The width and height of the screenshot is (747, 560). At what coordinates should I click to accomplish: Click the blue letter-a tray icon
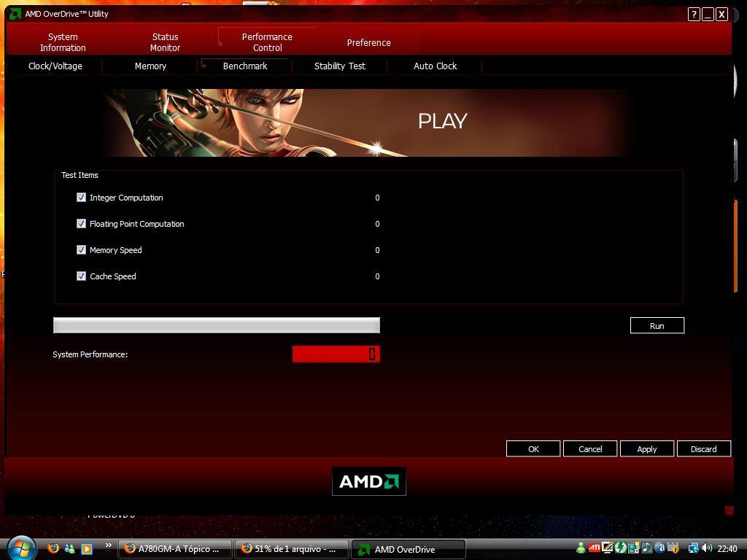coord(659,548)
